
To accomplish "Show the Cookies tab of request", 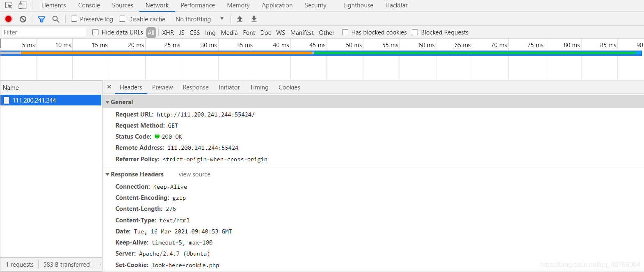I will 289,87.
